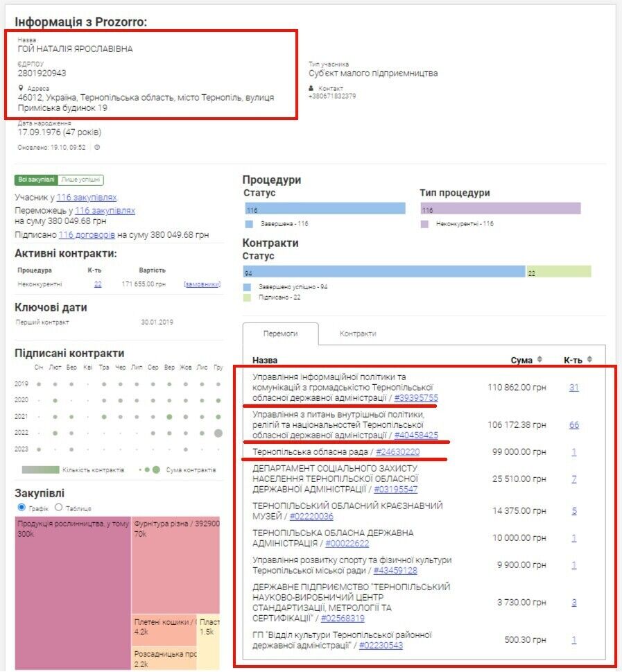Click the clock icon next to Оновлено
Screen dimensions: 622x672
tap(97, 147)
